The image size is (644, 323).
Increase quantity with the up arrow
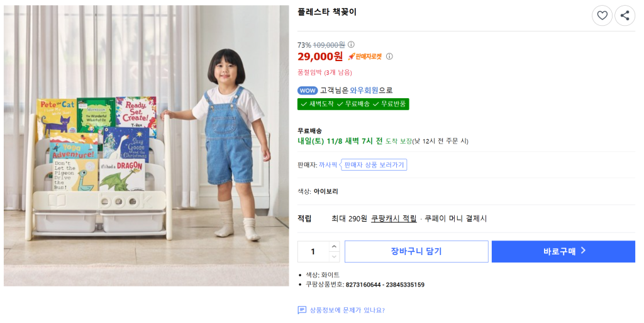[334, 246]
